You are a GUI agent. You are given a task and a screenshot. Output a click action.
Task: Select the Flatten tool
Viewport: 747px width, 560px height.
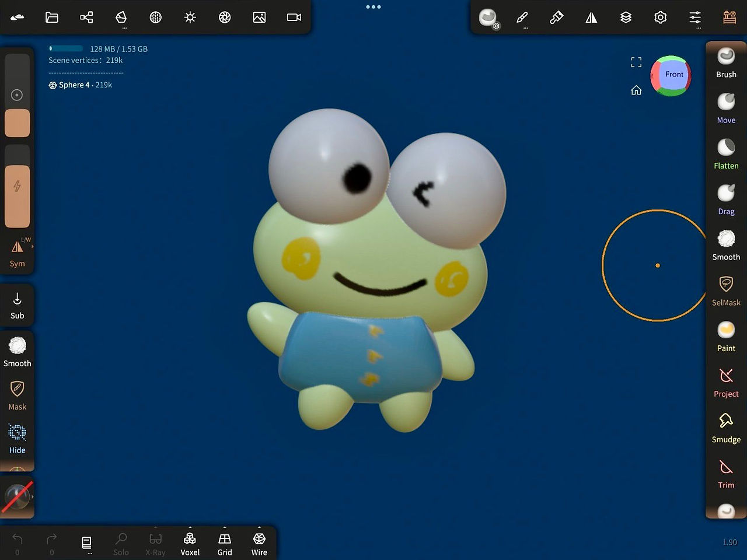[726, 154]
